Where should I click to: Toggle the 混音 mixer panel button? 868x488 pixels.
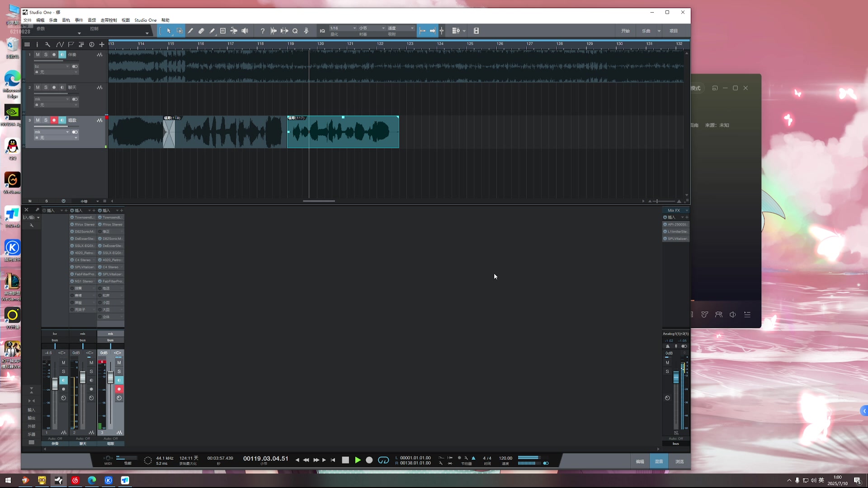click(659, 461)
